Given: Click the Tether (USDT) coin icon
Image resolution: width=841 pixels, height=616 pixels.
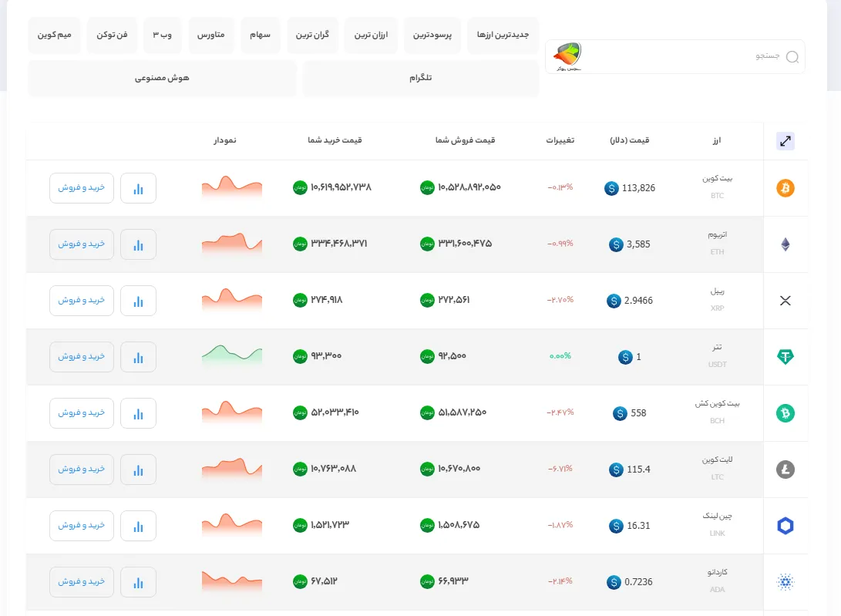Looking at the screenshot, I should click(785, 357).
